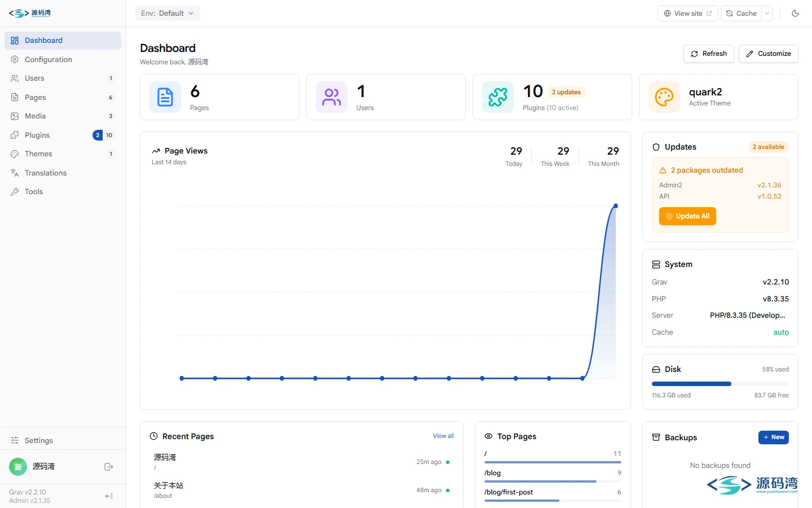Open Translations in sidebar

click(63, 173)
